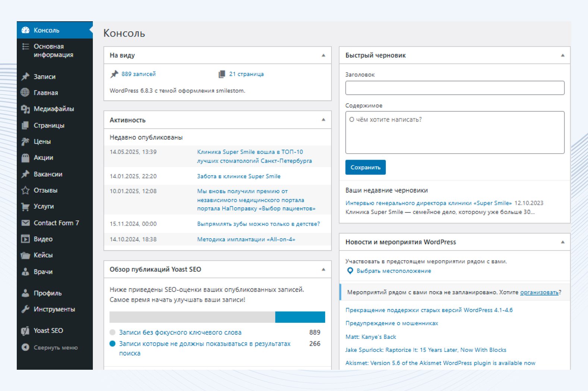The width and height of the screenshot is (588, 391).
Task: Click the Врачи doctor icon
Action: pos(25,272)
